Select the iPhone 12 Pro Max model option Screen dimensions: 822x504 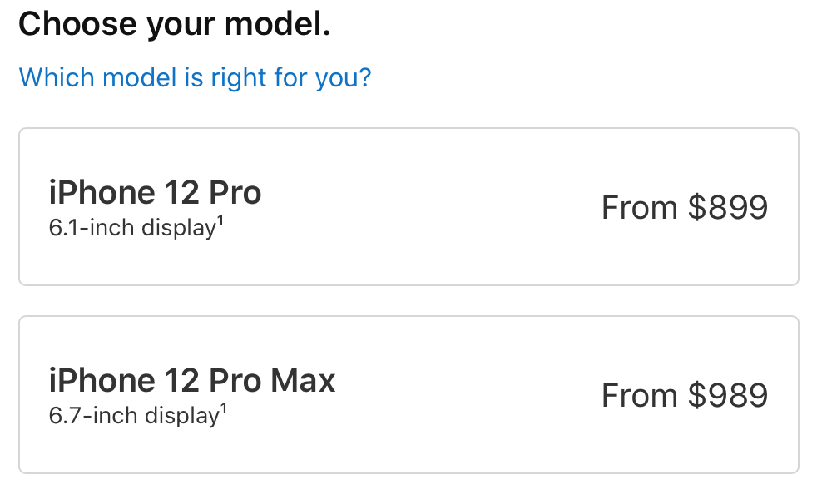pos(408,394)
